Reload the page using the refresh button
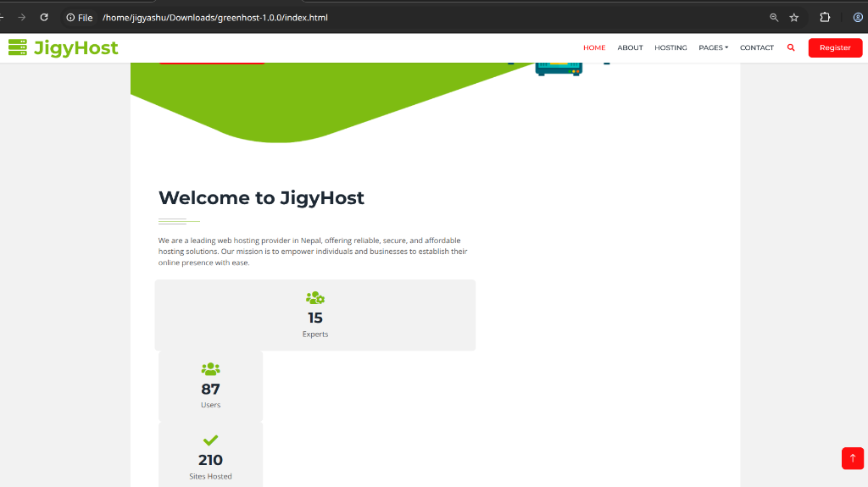The image size is (868, 487). click(44, 17)
